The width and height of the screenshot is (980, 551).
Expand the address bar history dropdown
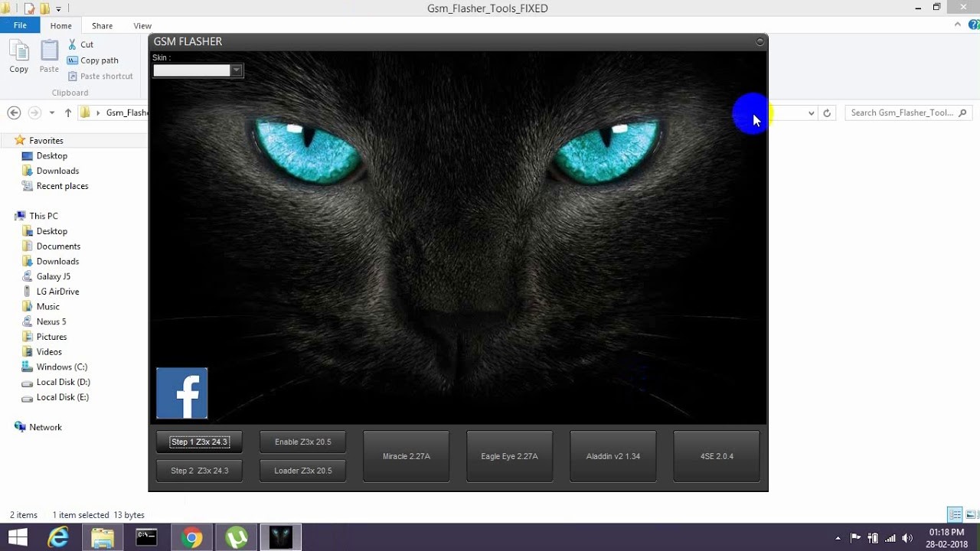811,112
